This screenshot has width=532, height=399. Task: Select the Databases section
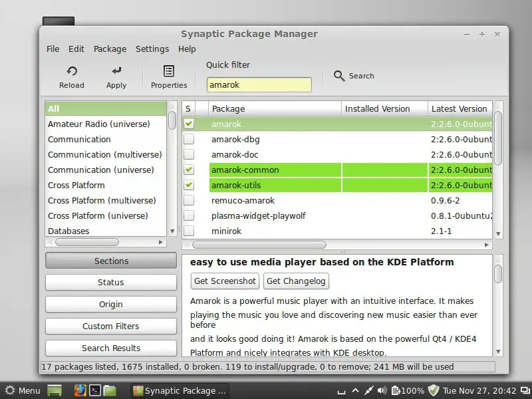pyautogui.click(x=106, y=231)
